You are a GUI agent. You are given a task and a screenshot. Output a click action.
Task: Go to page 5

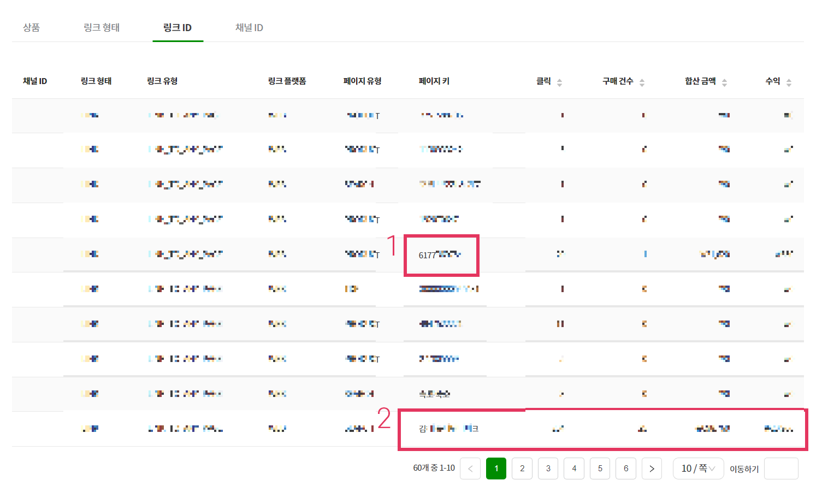point(600,469)
